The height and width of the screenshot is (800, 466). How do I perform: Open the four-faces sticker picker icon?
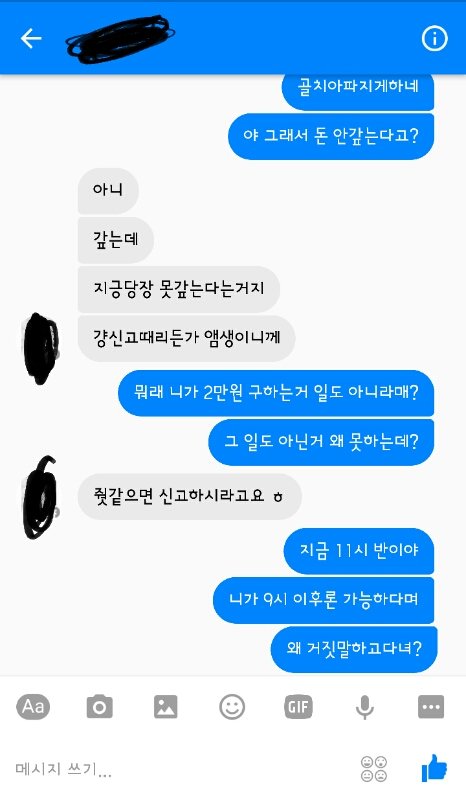tap(374, 769)
